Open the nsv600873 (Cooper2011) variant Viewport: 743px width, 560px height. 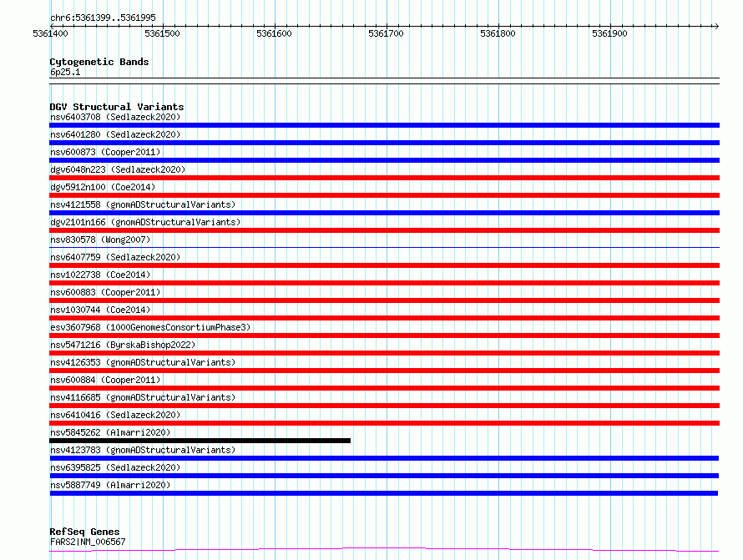(105, 152)
